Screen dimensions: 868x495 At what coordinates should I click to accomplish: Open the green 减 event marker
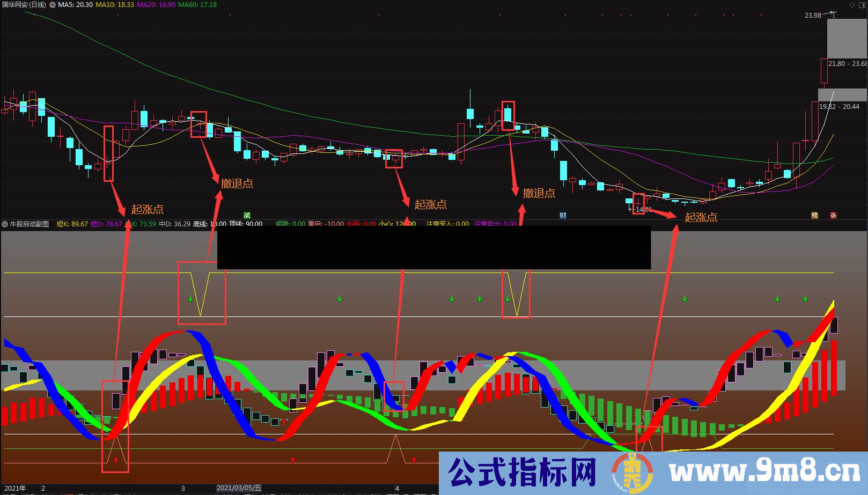(247, 216)
